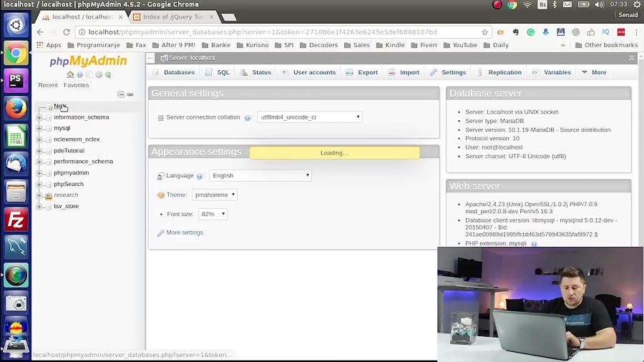Click the green reload navigation icon
The height and width of the screenshot is (362, 644).
tap(108, 74)
